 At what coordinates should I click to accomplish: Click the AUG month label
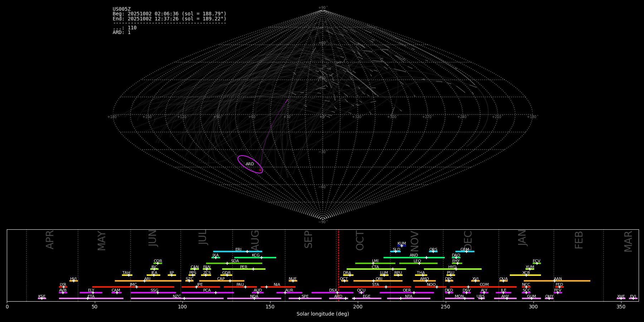[x=255, y=240]
